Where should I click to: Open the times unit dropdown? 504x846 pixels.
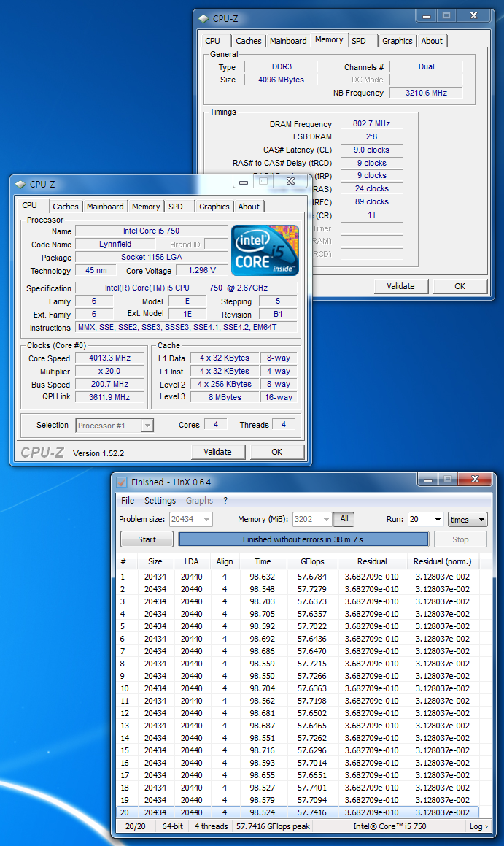coord(468,520)
